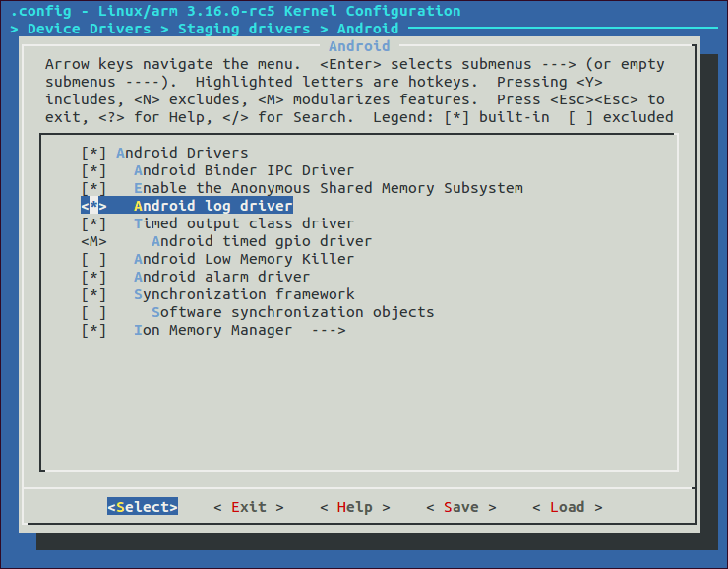The height and width of the screenshot is (569, 728).
Task: Toggle the Android log driver tristate box
Action: click(93, 206)
